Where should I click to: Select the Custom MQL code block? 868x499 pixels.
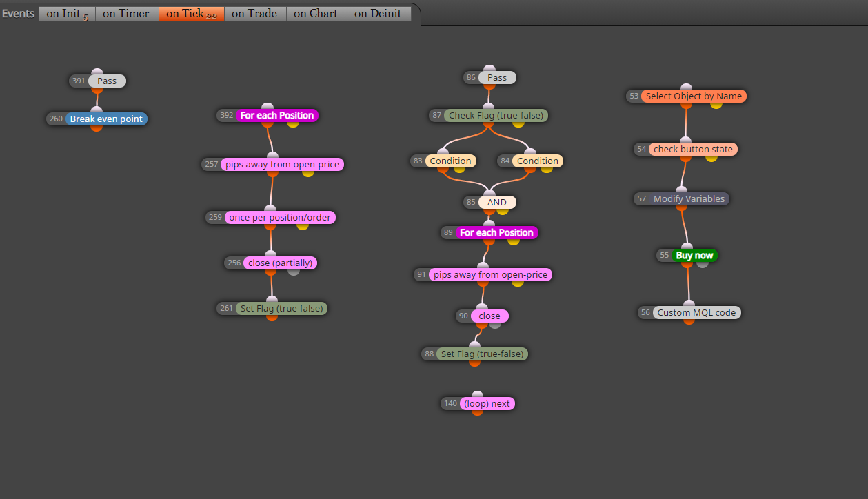pyautogui.click(x=696, y=312)
